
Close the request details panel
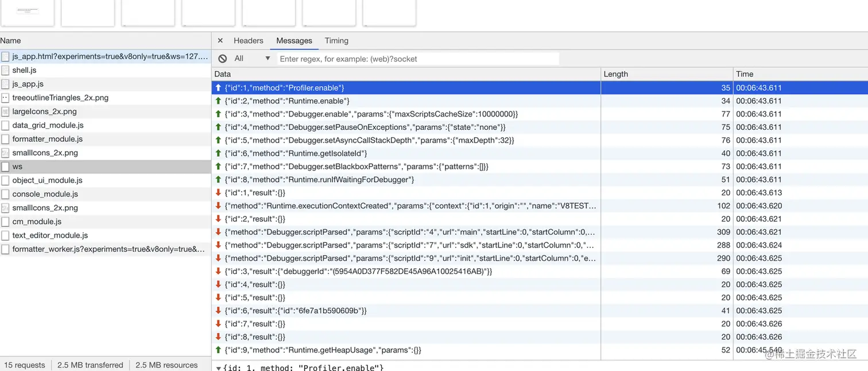[220, 41]
